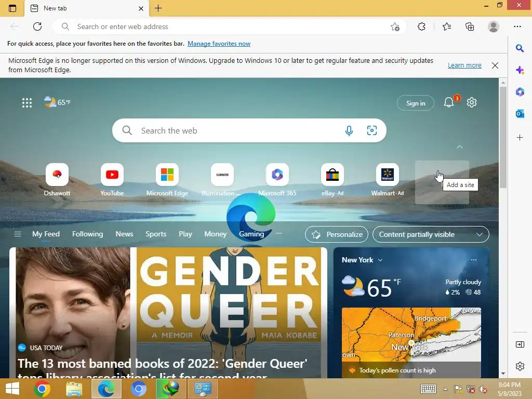Click the Learn more link
This screenshot has height=399, width=532.
[464, 65]
